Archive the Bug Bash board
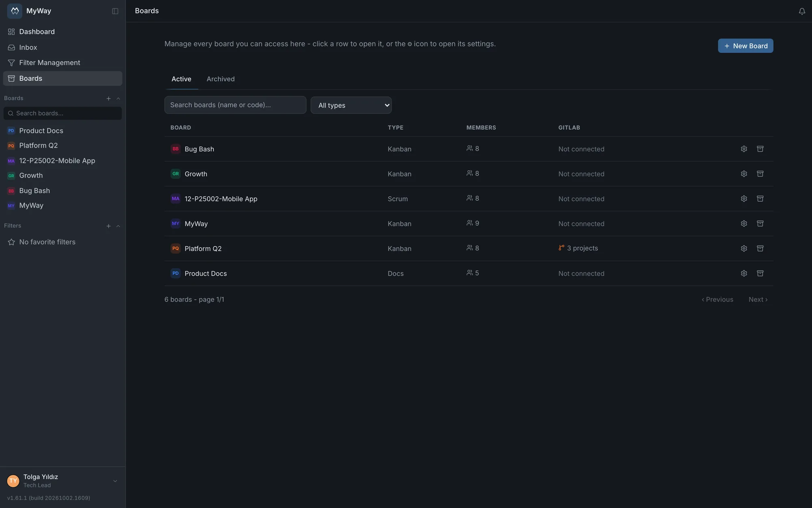Viewport: 812px width, 508px height. pos(760,149)
